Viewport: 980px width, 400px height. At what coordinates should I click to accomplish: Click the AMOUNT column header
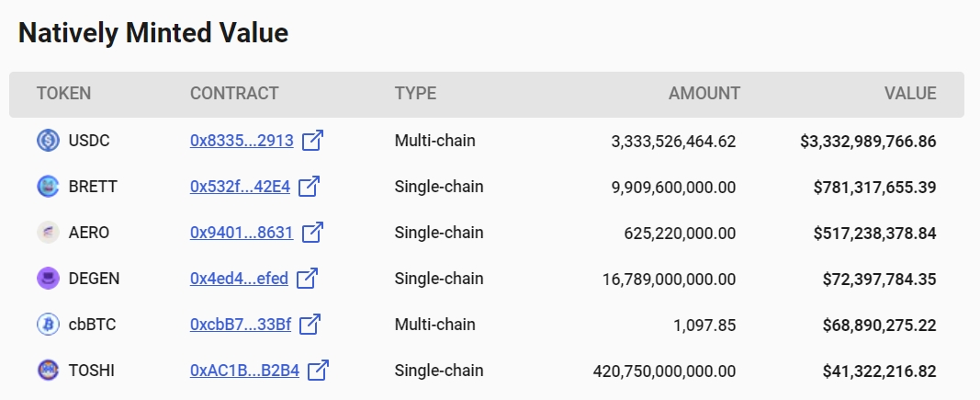click(x=704, y=93)
